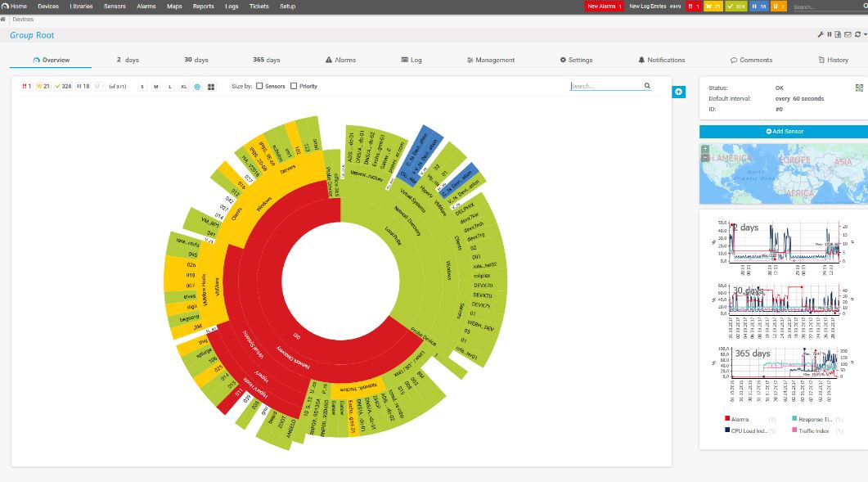Click the Add Sensor button
This screenshot has width=868, height=482.
[784, 131]
